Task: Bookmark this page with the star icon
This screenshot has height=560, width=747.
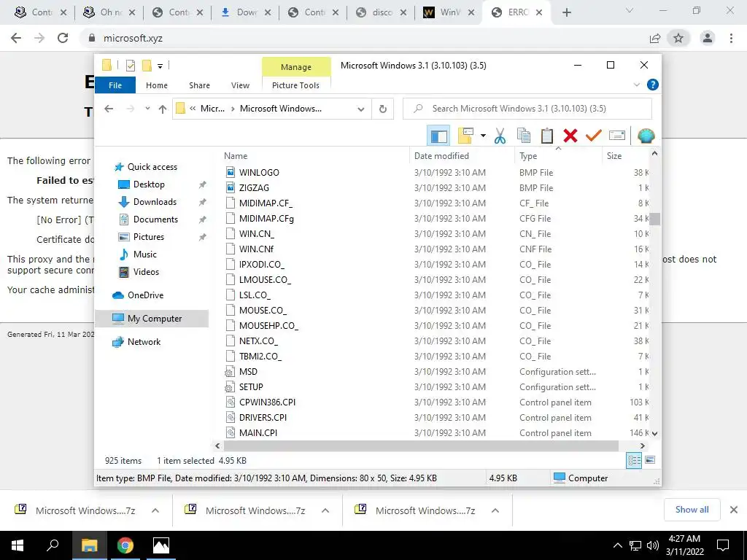Action: point(678,38)
